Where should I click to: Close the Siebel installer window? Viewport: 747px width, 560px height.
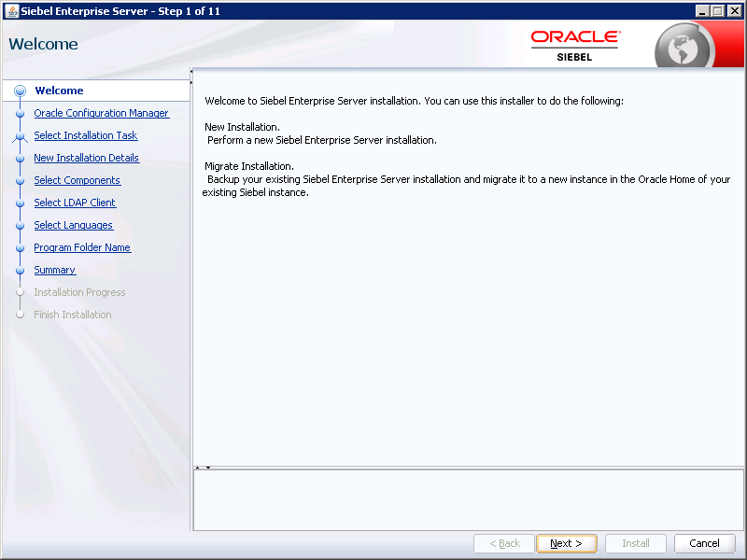pos(734,10)
